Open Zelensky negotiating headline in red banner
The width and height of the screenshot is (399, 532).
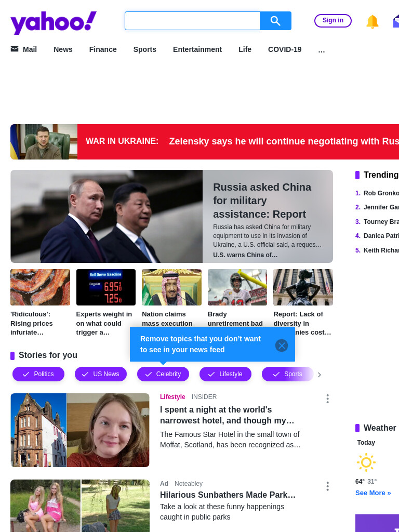(x=284, y=141)
